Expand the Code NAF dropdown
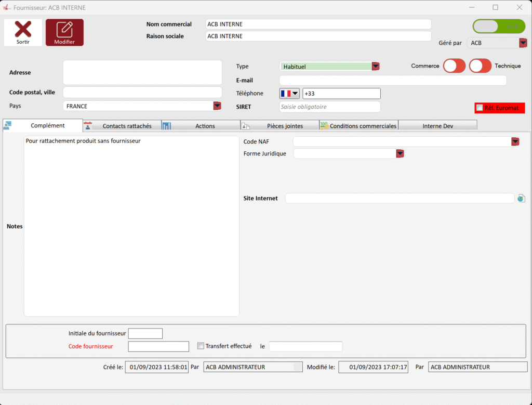Image resolution: width=532 pixels, height=405 pixels. (515, 141)
